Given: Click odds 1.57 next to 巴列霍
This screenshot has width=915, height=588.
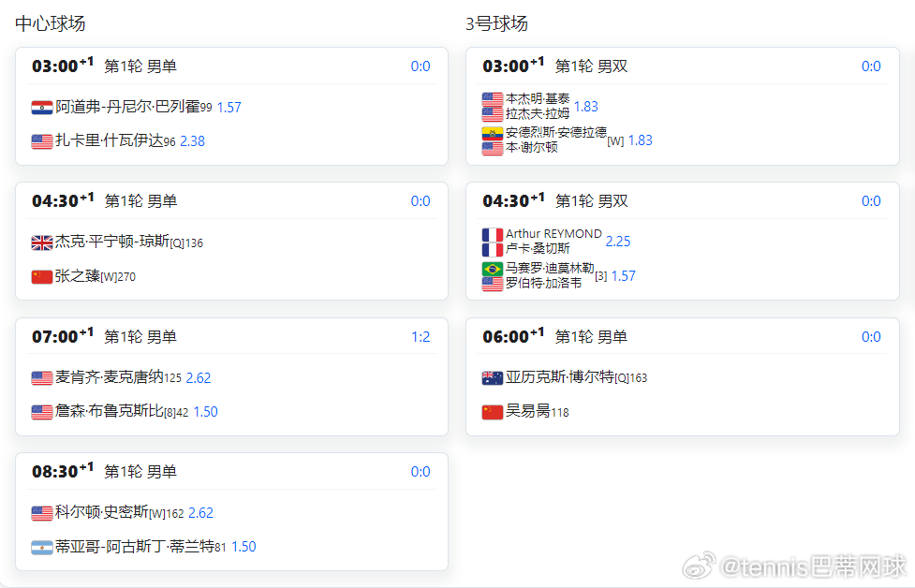Looking at the screenshot, I should click(x=229, y=108).
